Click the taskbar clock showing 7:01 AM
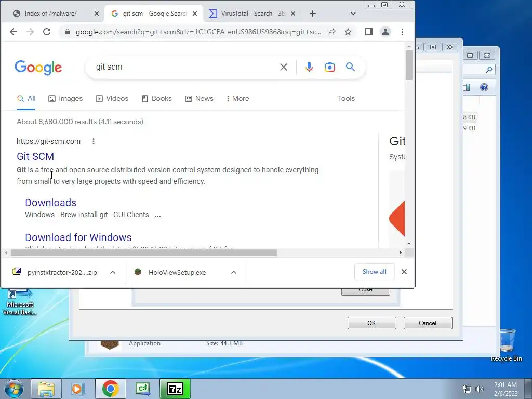The width and height of the screenshot is (532, 399). (506, 389)
